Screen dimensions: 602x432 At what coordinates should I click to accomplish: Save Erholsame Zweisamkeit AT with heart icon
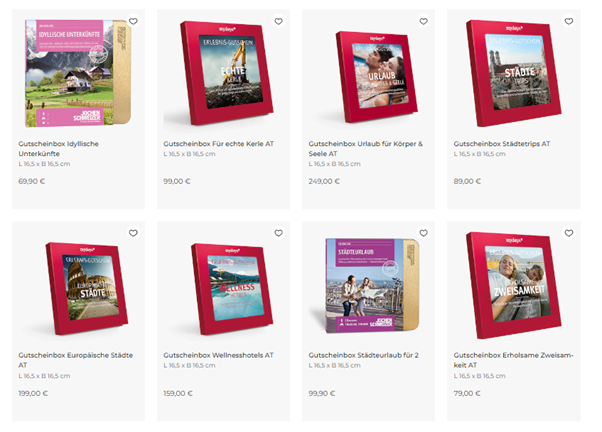(x=569, y=233)
